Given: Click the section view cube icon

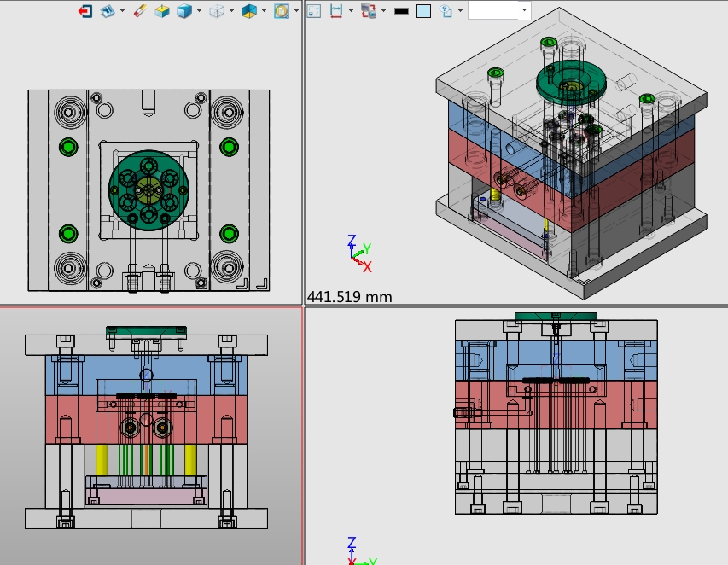Looking at the screenshot, I should click(249, 11).
